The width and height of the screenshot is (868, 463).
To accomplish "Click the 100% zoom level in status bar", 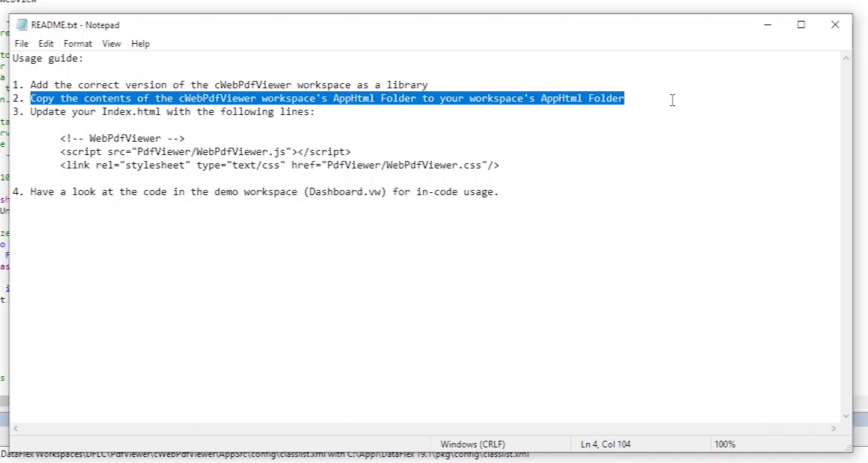I will pyautogui.click(x=724, y=444).
